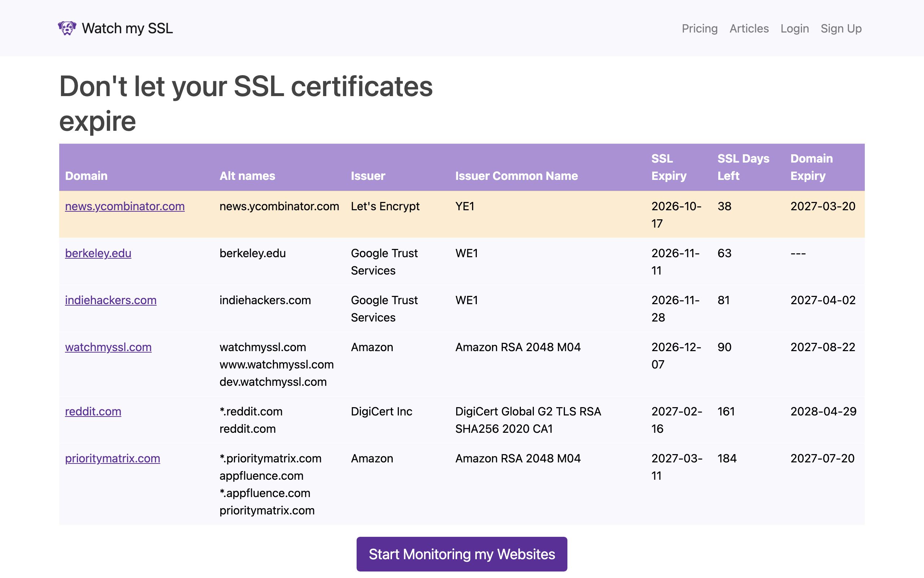Click the Watch my SSL dog logo icon

[67, 28]
